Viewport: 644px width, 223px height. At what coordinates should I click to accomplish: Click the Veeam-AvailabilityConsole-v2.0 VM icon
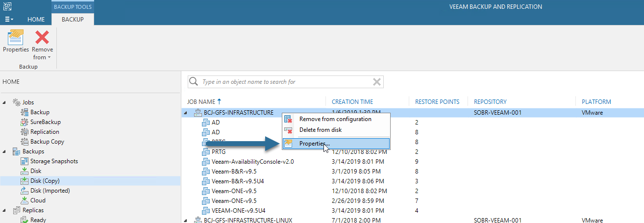tap(206, 161)
